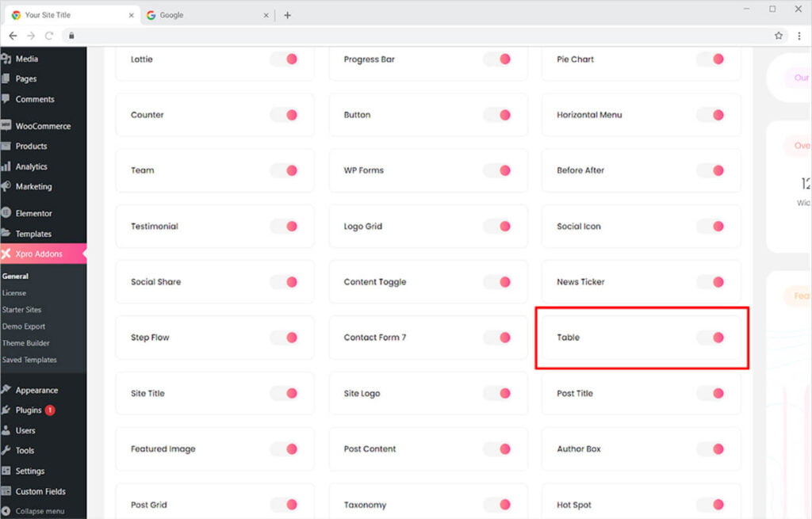812x519 pixels.
Task: Click the Plugins icon in sidebar
Action: 6,410
